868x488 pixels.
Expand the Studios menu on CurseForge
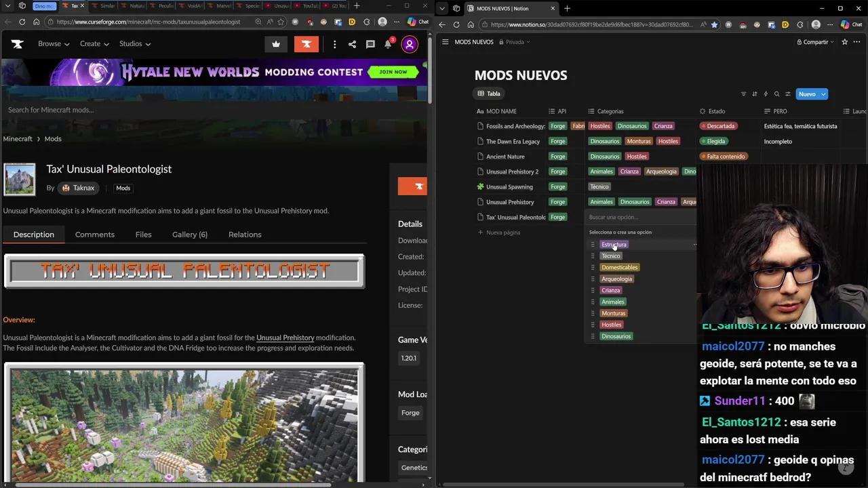pos(135,44)
